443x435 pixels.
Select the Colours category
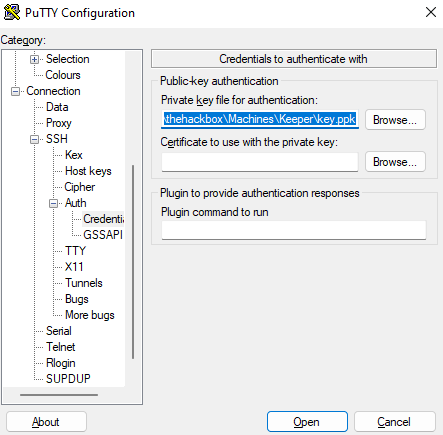click(63, 75)
